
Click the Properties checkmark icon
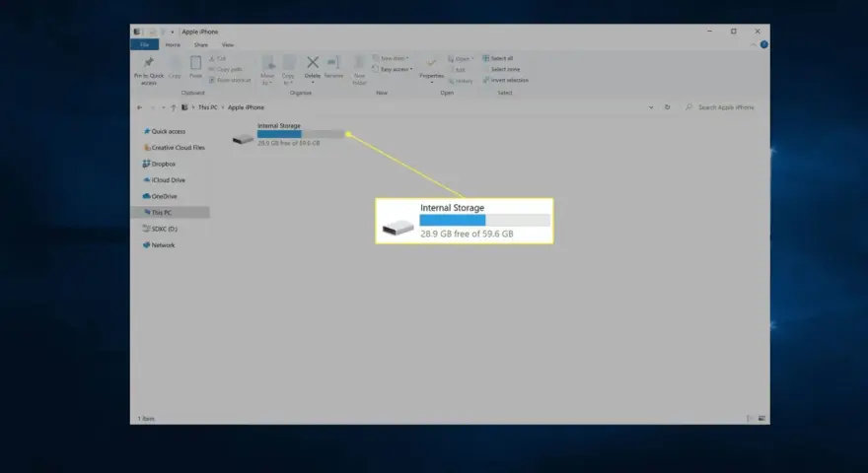click(431, 62)
